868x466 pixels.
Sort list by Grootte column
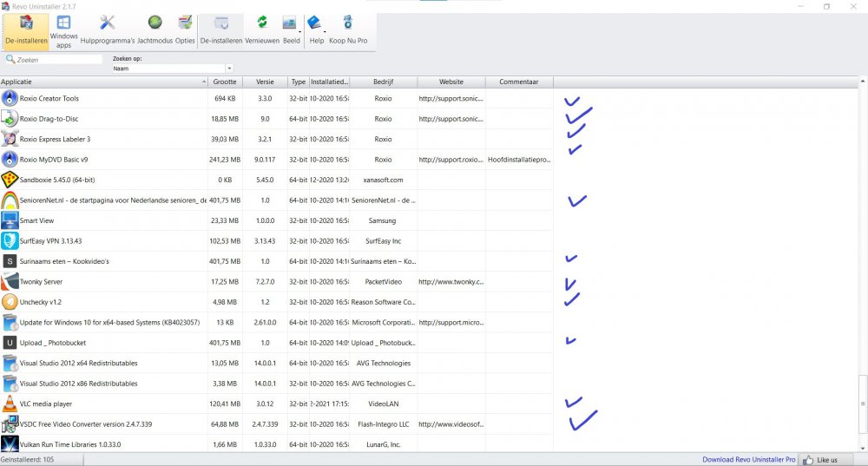[225, 82]
